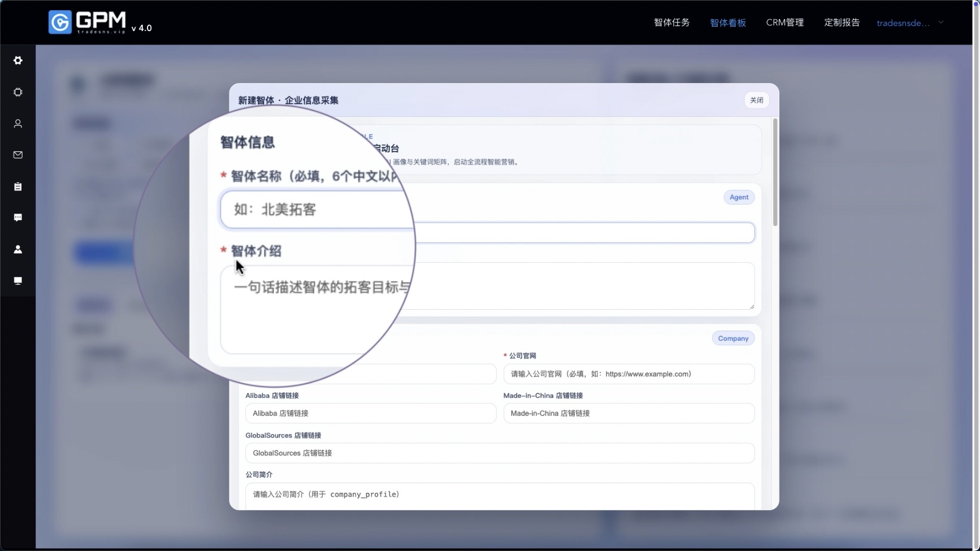
Task: Click the GPM logo in header
Action: click(x=88, y=23)
